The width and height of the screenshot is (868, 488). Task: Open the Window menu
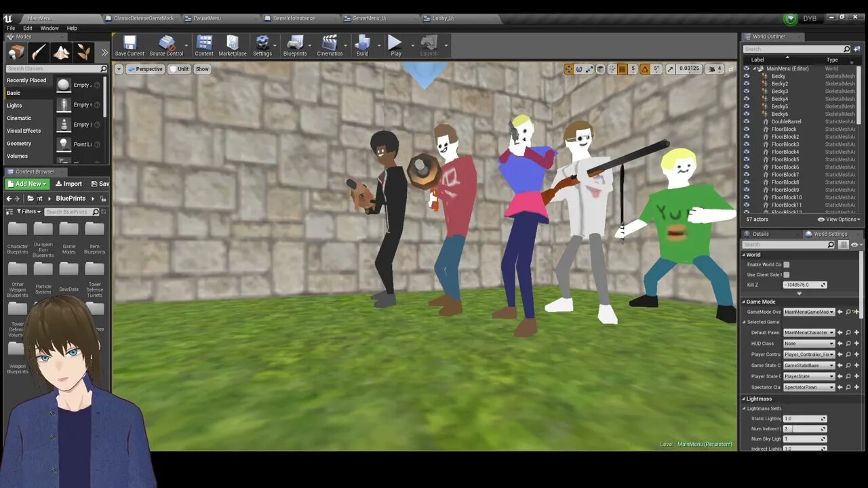coord(50,28)
